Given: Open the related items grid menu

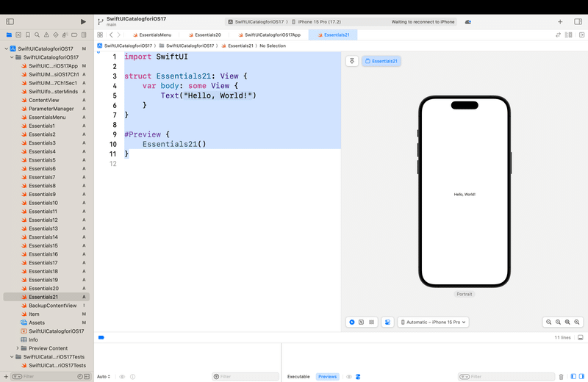Looking at the screenshot, I should (100, 35).
